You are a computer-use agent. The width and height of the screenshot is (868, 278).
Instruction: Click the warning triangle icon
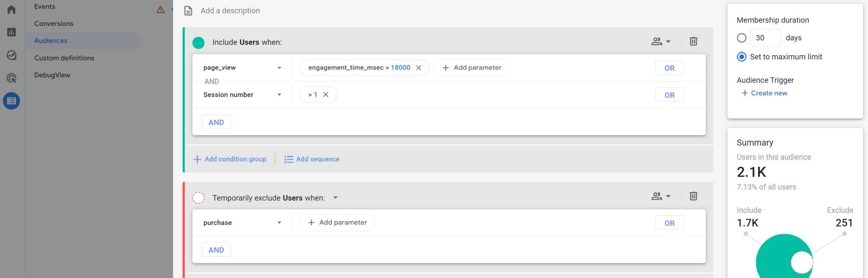160,9
